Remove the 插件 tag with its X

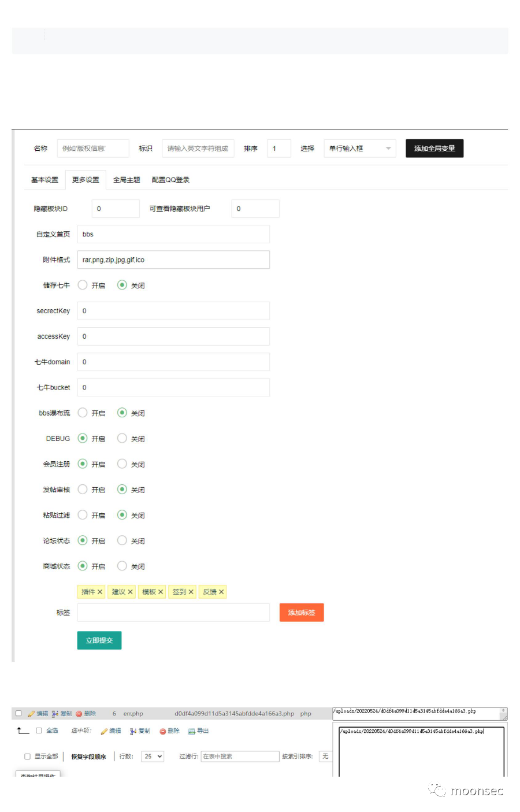tap(100, 592)
